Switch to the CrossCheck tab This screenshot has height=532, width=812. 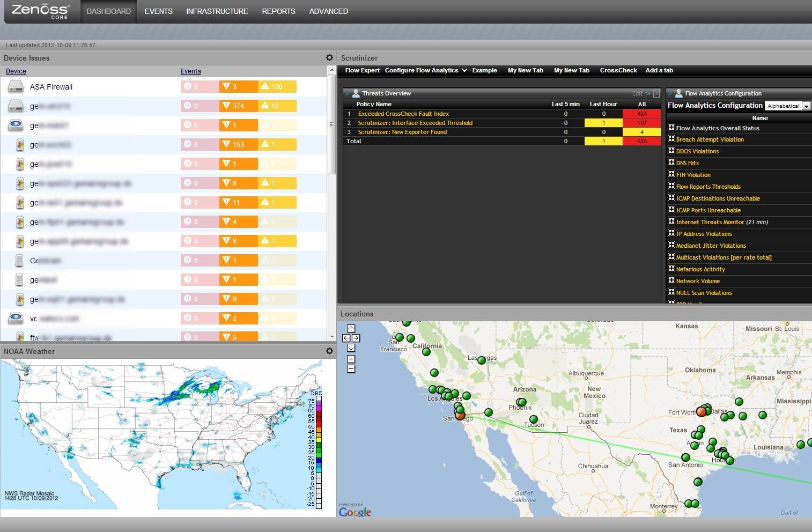[x=618, y=70]
